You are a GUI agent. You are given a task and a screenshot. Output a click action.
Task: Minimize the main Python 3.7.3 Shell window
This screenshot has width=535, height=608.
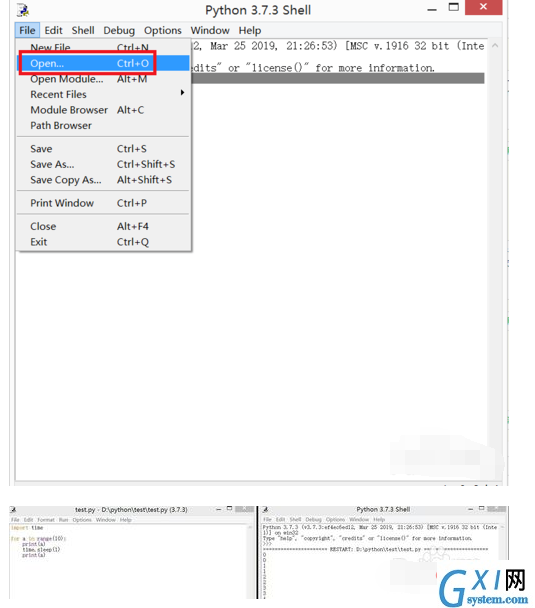pos(432,10)
